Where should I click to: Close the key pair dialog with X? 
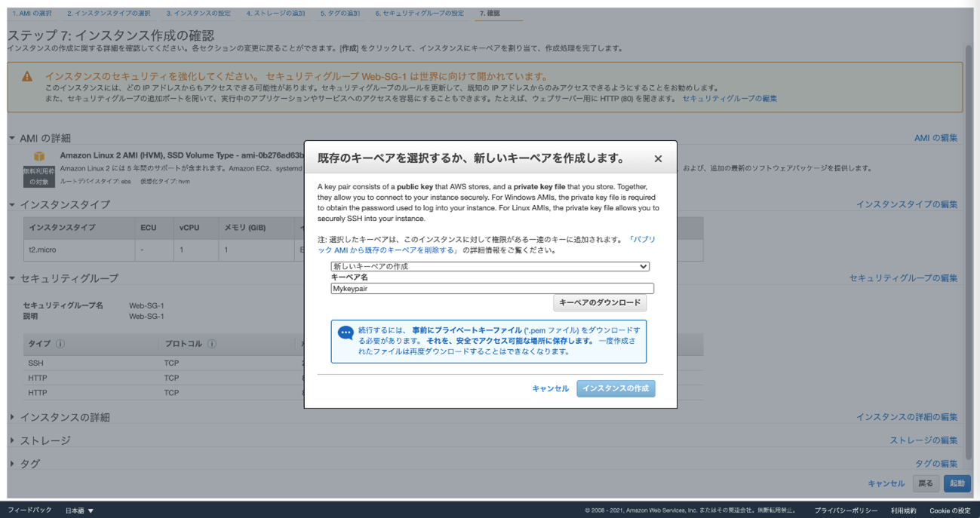point(658,158)
